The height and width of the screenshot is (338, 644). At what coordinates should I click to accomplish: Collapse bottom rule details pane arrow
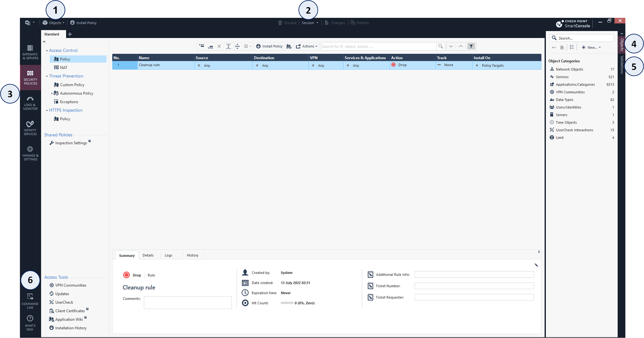click(539, 252)
